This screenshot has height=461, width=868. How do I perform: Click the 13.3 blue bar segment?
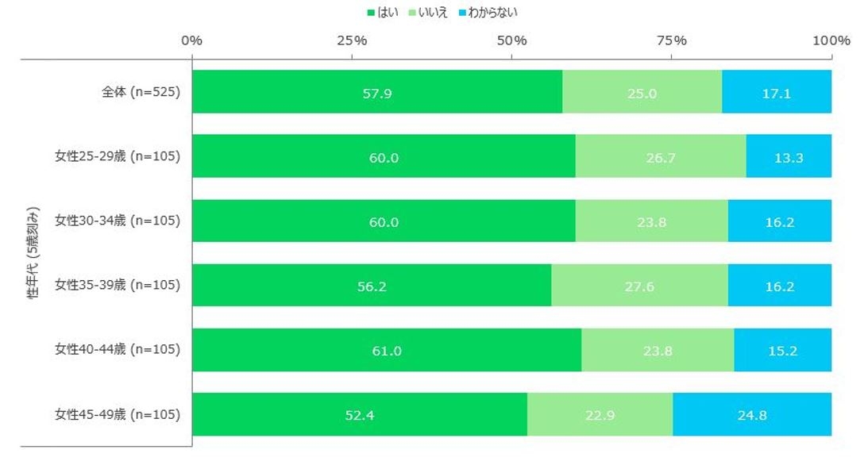[x=789, y=156]
